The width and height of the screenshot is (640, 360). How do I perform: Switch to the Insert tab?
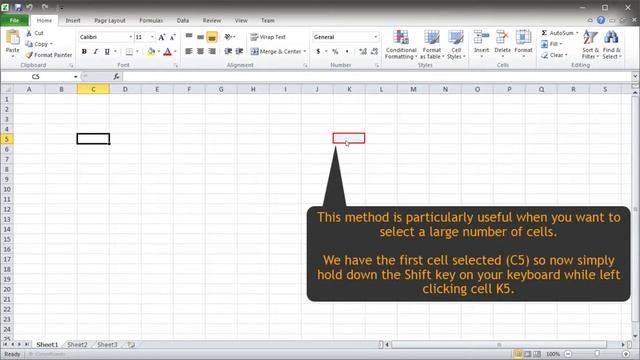click(73, 20)
